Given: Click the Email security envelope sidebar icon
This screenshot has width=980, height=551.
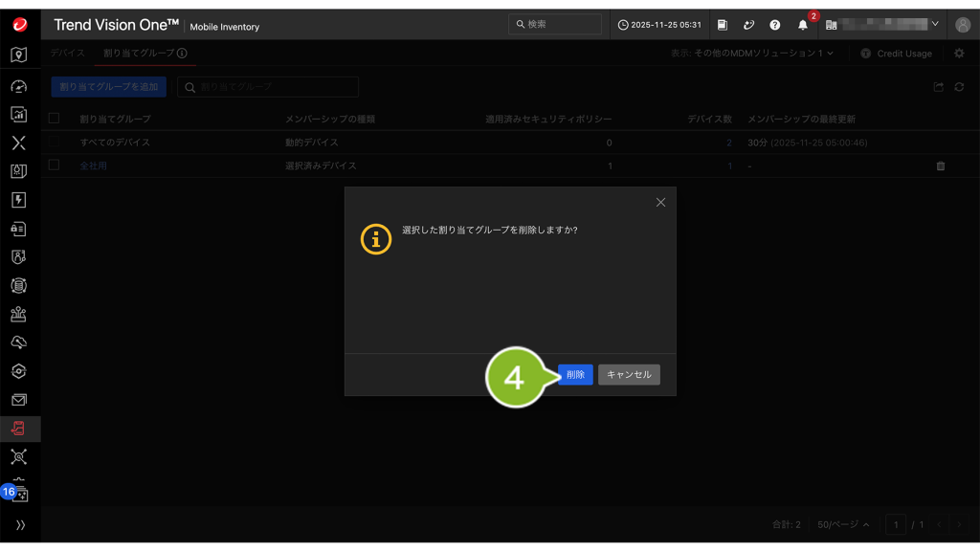Looking at the screenshot, I should click(19, 399).
